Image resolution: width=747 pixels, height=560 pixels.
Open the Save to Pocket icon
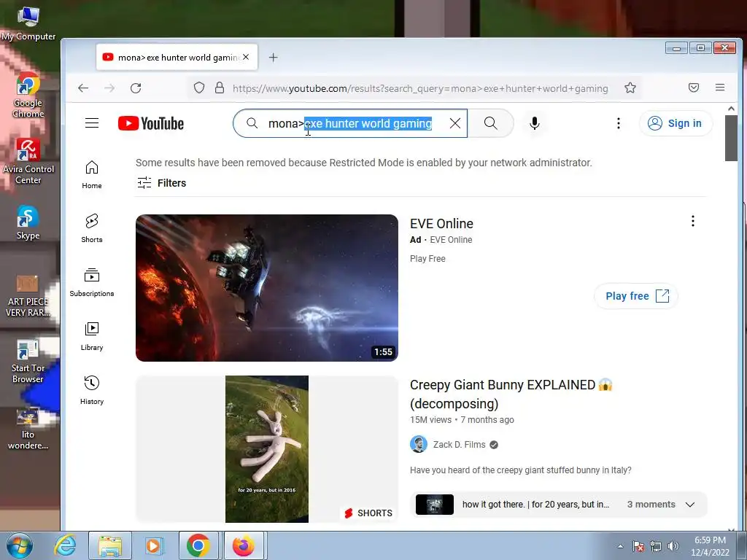pyautogui.click(x=694, y=87)
